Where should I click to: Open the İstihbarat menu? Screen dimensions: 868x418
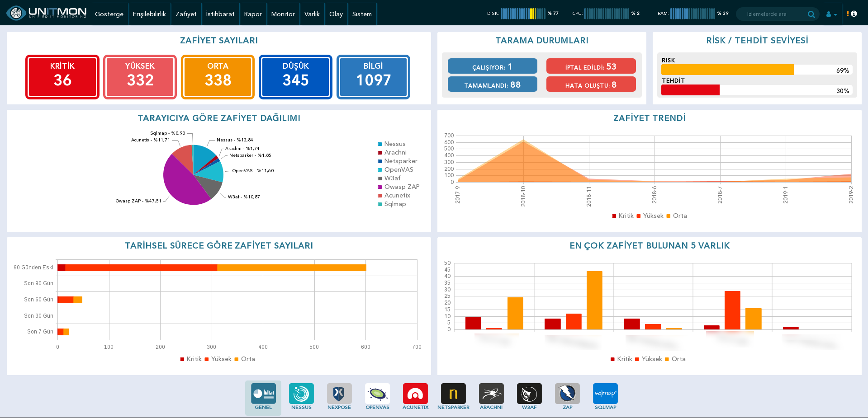point(220,14)
